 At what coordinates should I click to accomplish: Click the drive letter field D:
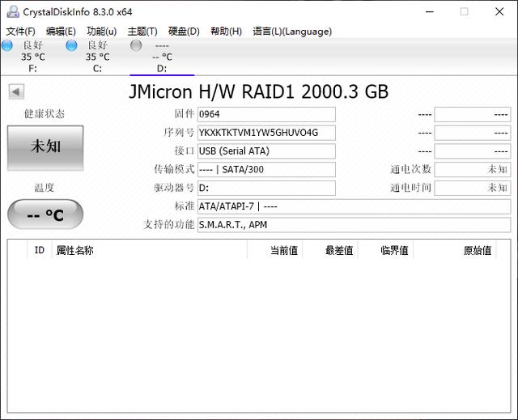point(266,189)
